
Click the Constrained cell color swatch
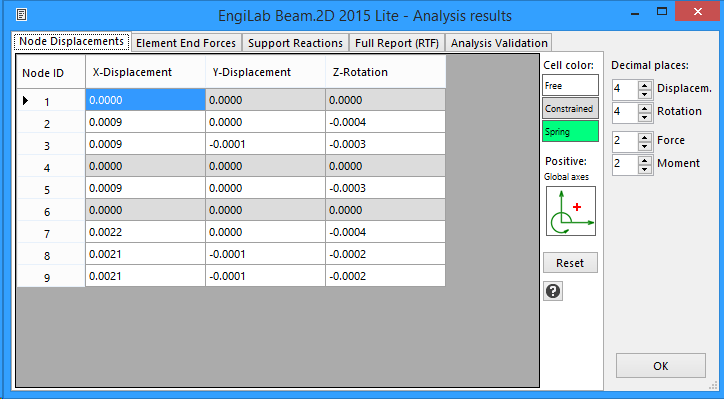click(570, 109)
